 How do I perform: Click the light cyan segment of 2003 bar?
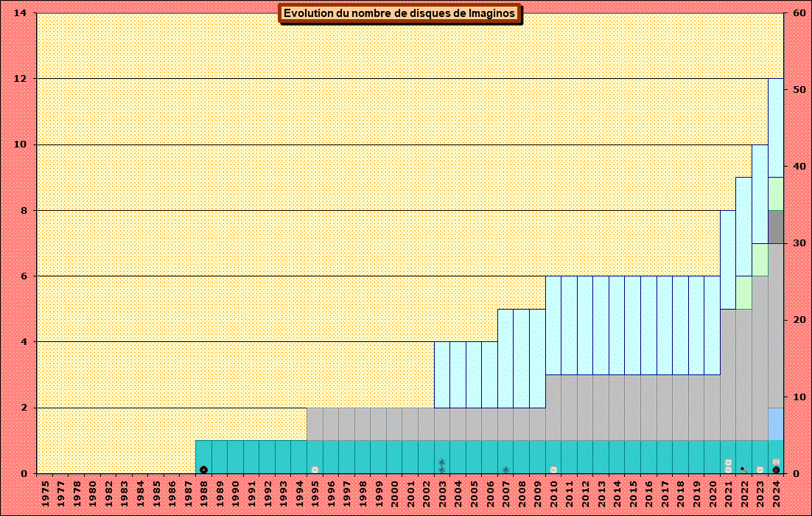coord(441,374)
